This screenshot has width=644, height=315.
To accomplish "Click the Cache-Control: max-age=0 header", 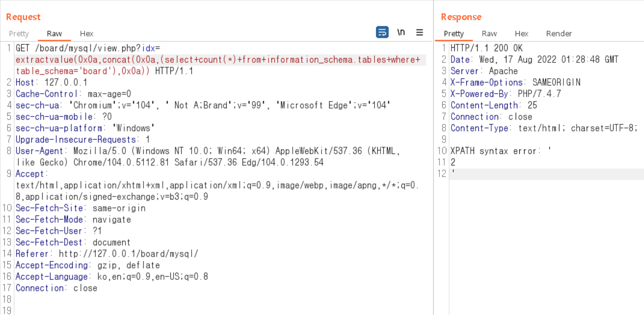I will (73, 94).
